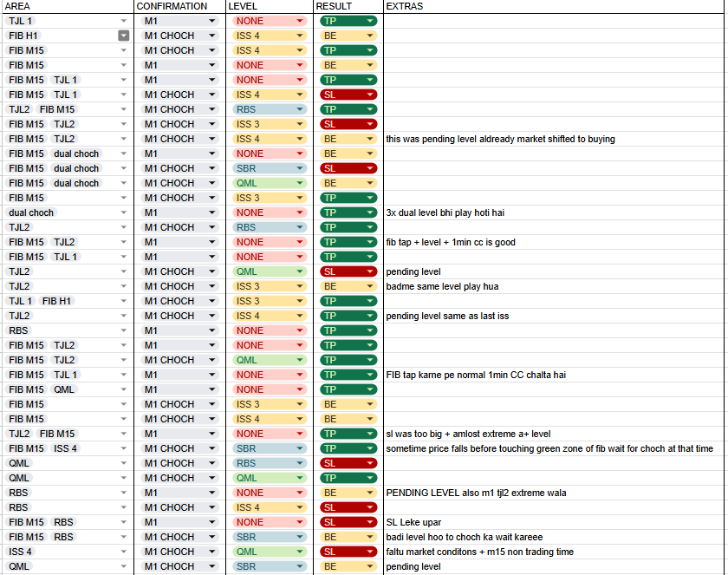
Task: Open AREA dropdown arrow in '3x dual level' row
Action: (x=123, y=212)
